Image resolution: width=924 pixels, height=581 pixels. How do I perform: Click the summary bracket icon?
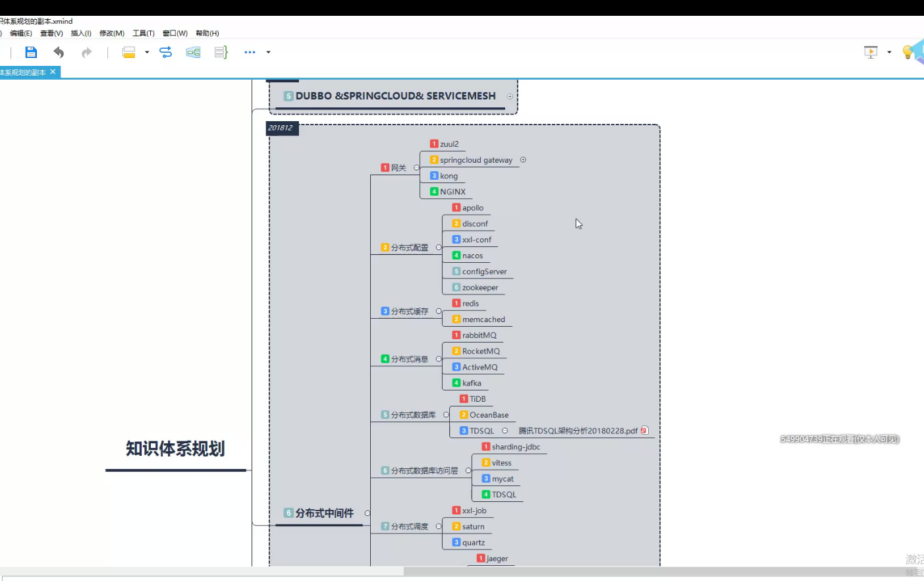coord(221,53)
